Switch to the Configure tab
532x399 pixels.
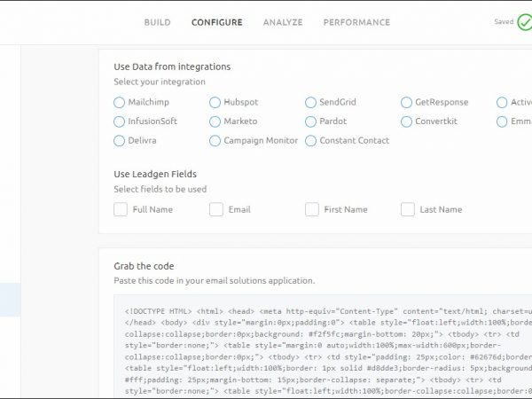216,22
